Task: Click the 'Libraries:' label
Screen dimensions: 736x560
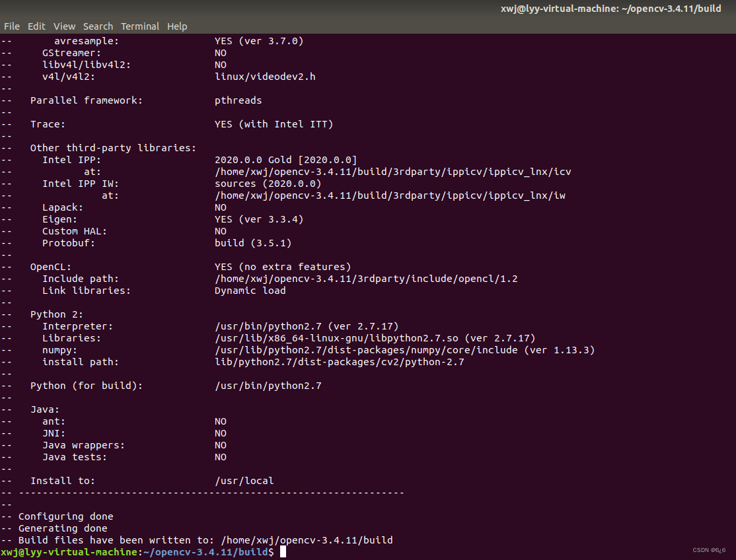Action: click(x=71, y=338)
